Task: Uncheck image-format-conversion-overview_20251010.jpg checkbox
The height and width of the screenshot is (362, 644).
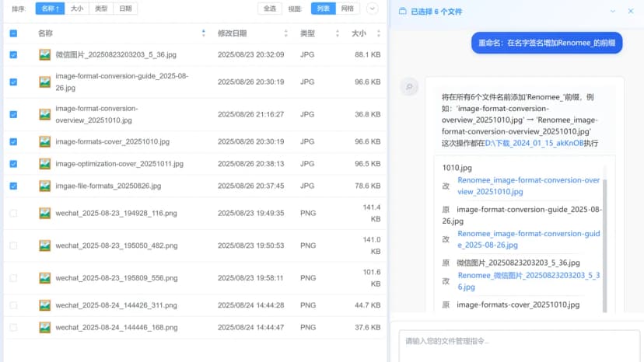Action: tap(13, 114)
